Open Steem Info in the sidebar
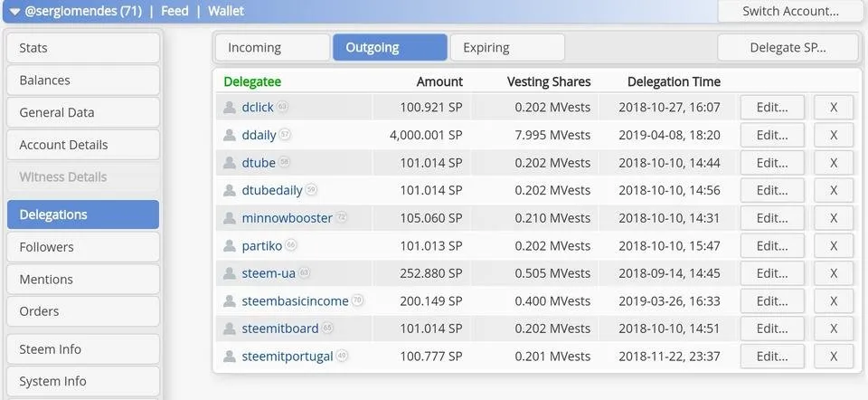Image resolution: width=868 pixels, height=400 pixels. click(83, 349)
